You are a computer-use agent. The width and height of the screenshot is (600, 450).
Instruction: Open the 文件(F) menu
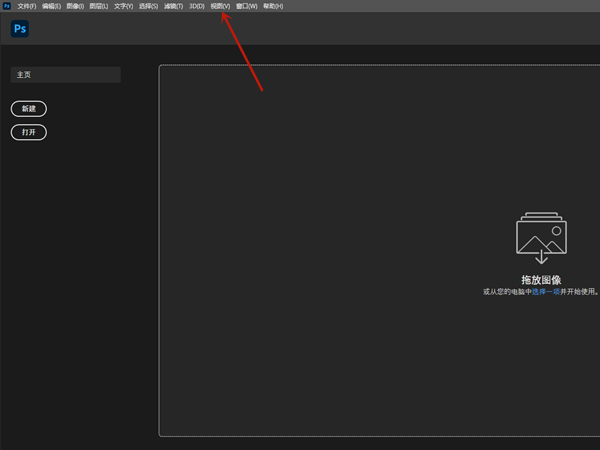click(27, 6)
